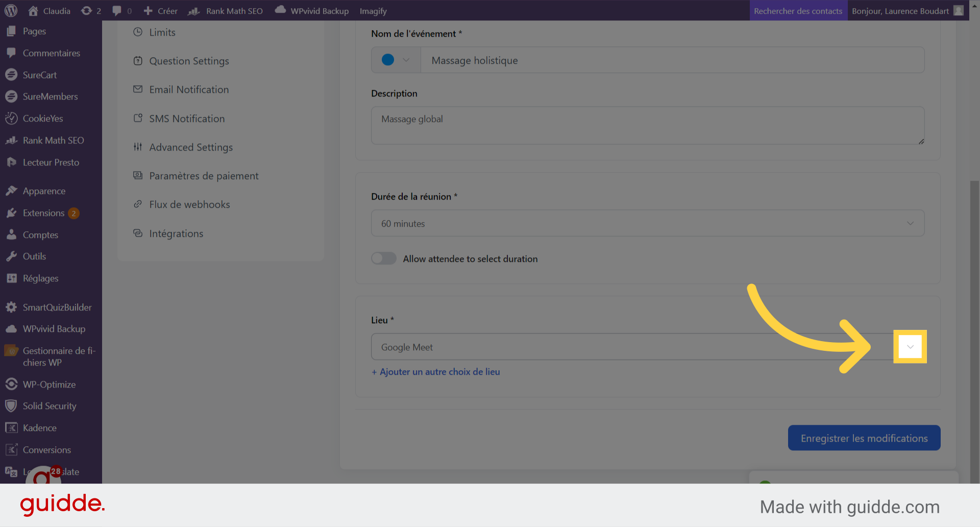Viewport: 980px width, 527px height.
Task: Open the Limits settings tab
Action: click(155, 32)
